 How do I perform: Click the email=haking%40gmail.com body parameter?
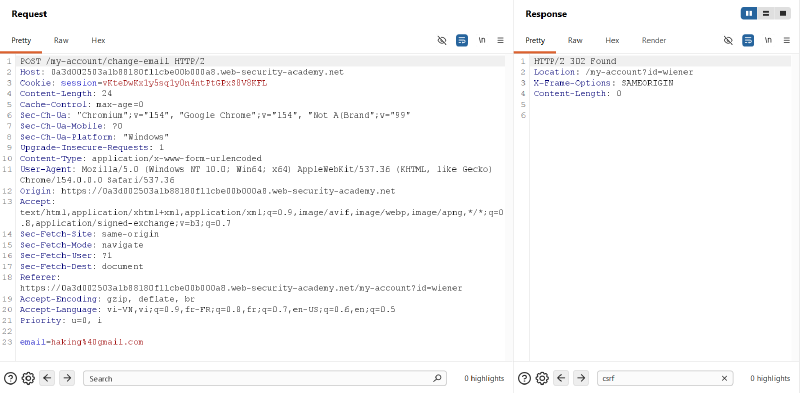82,342
